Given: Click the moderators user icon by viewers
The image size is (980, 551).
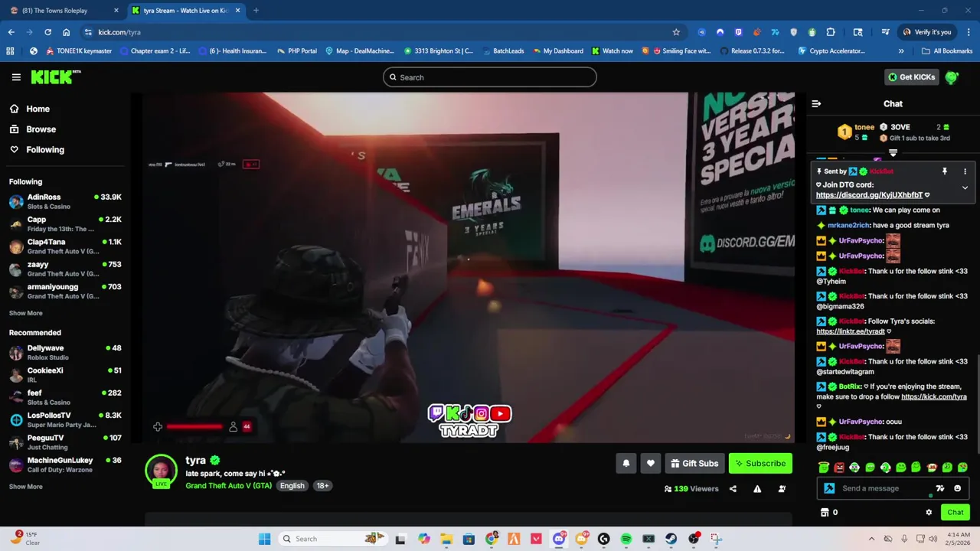Looking at the screenshot, I should click(782, 489).
